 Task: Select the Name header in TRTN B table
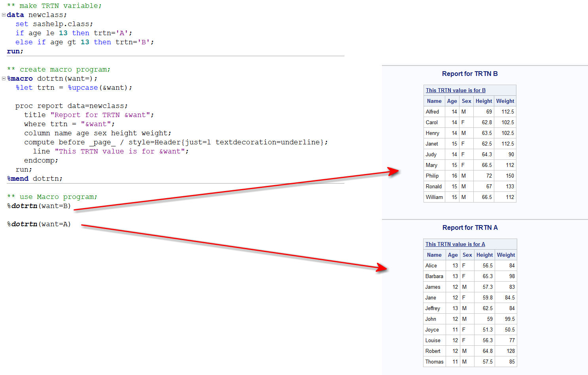pyautogui.click(x=434, y=101)
